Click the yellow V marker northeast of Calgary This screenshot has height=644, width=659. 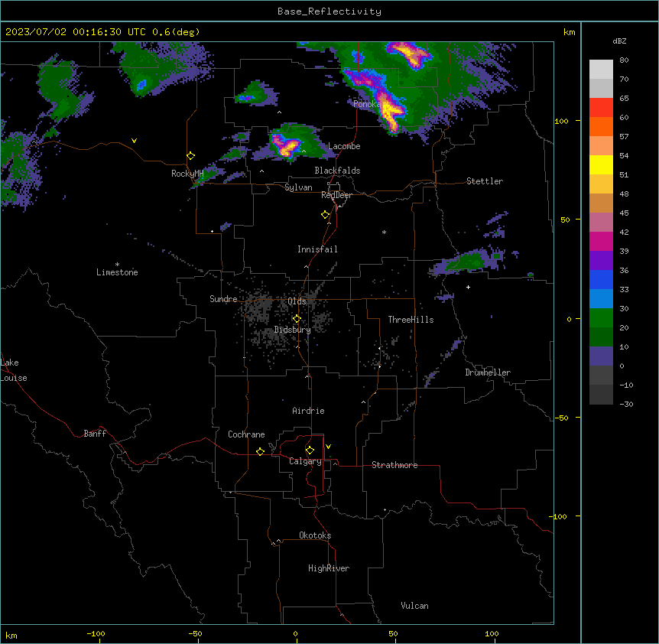pos(328,447)
